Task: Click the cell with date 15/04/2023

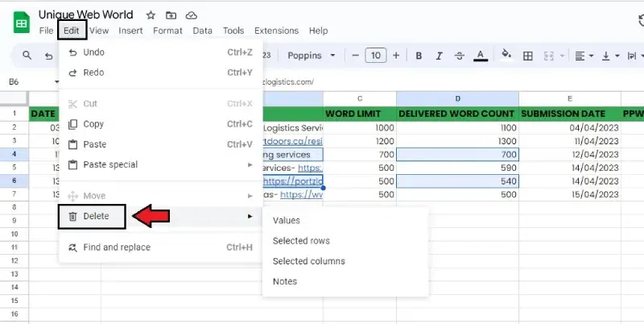Action: (570, 194)
